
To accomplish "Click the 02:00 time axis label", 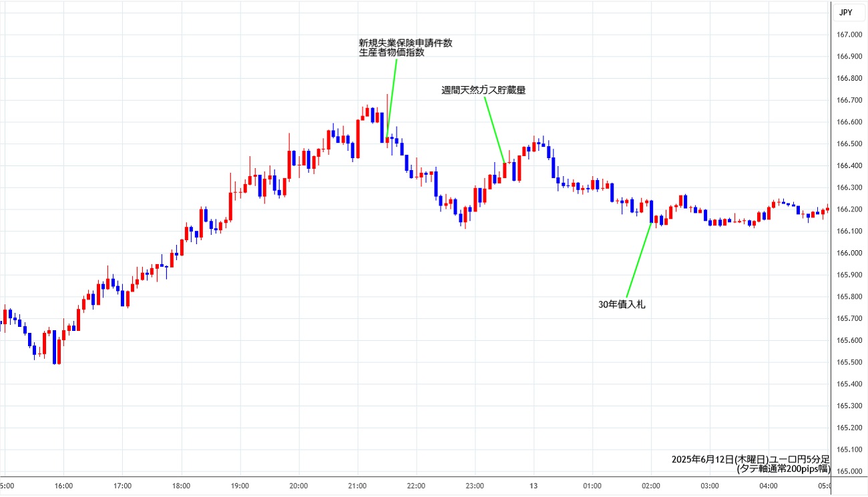I will pos(651,486).
